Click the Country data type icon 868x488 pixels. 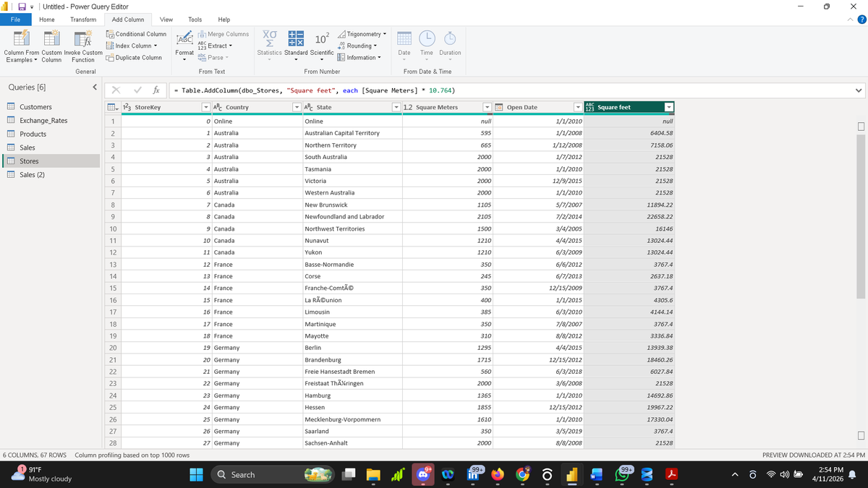219,107
